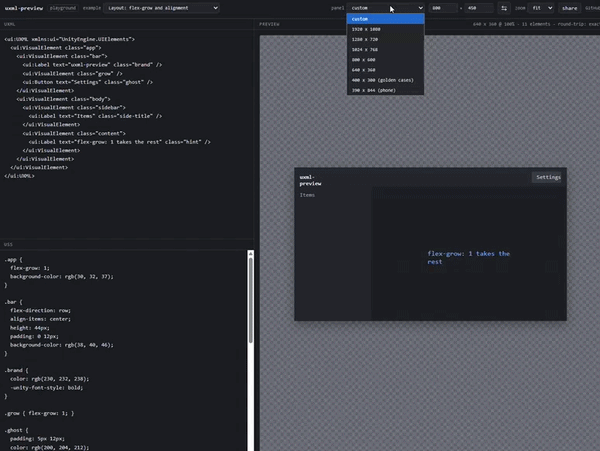Click the uxml-preview brand title
The height and width of the screenshot is (451, 600).
click(x=24, y=8)
